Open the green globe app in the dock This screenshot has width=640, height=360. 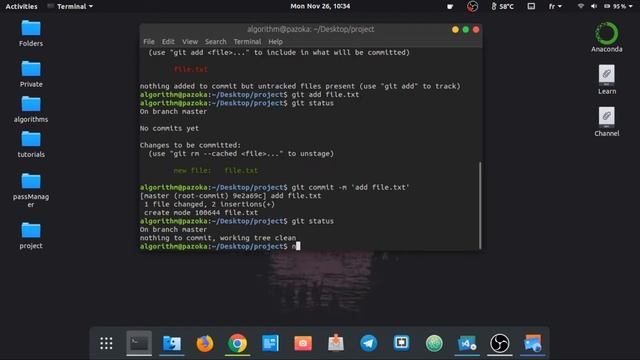click(434, 343)
